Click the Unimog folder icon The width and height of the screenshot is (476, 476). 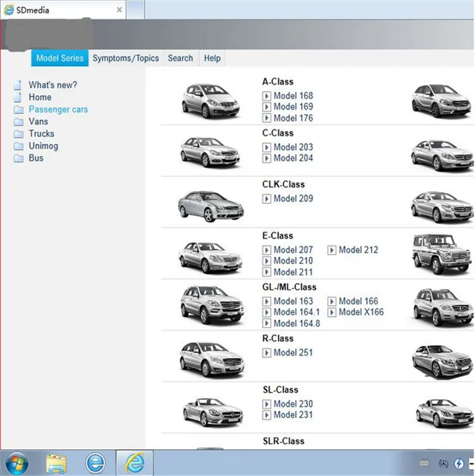[18, 146]
